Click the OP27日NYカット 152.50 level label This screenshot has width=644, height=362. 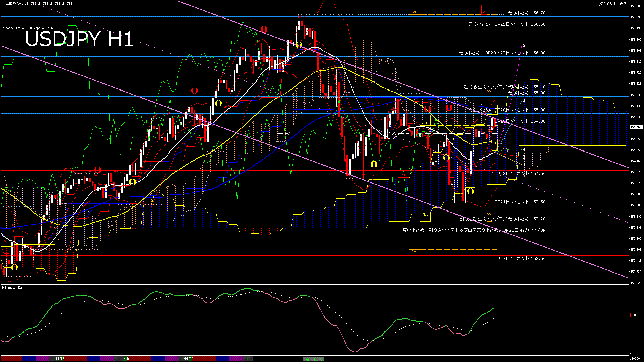(520, 259)
